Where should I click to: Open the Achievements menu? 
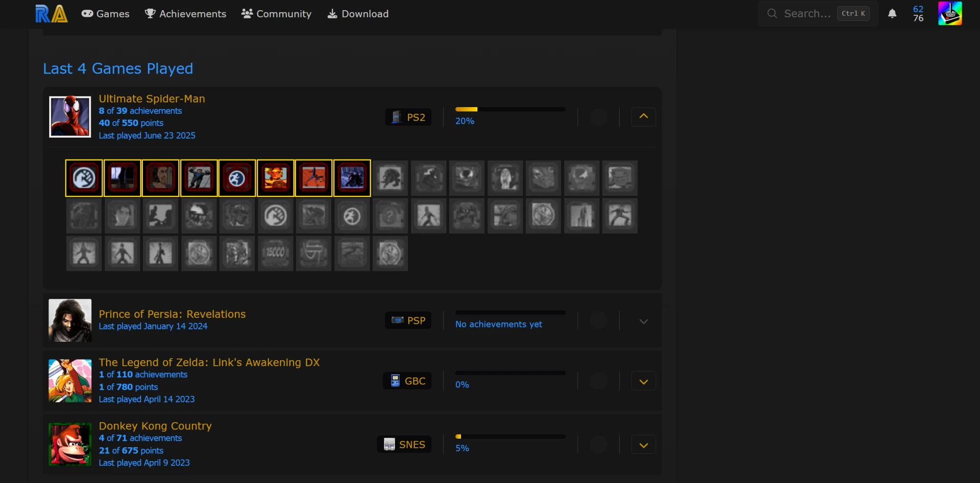click(185, 14)
